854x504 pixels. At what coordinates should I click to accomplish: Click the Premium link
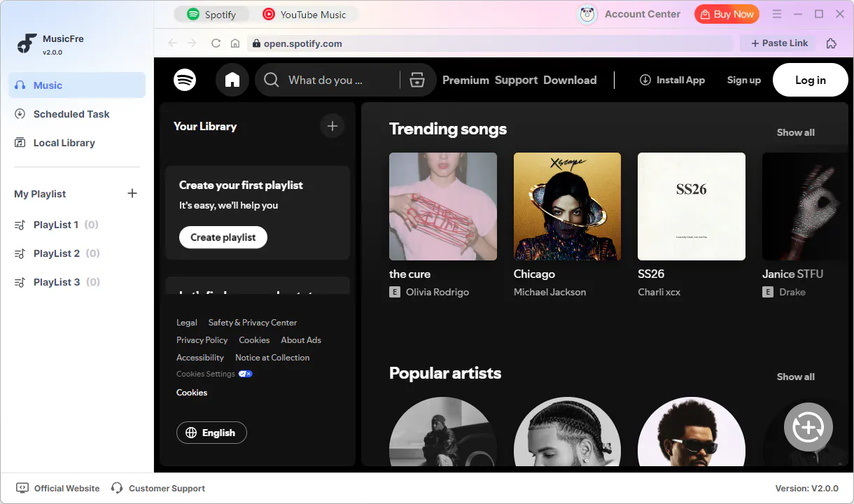pos(465,80)
